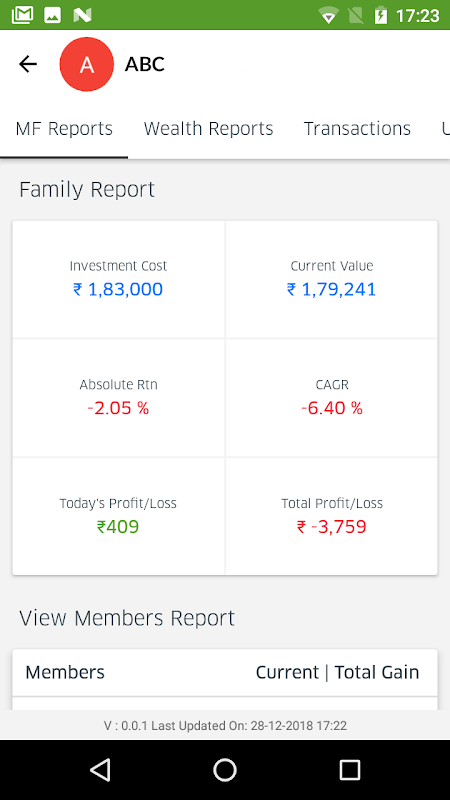Tap the image notification icon in status bar

click(53, 15)
